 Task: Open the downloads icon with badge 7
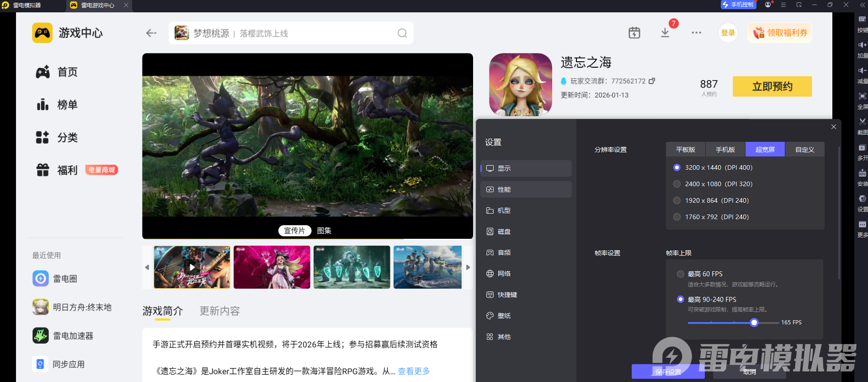coord(665,33)
